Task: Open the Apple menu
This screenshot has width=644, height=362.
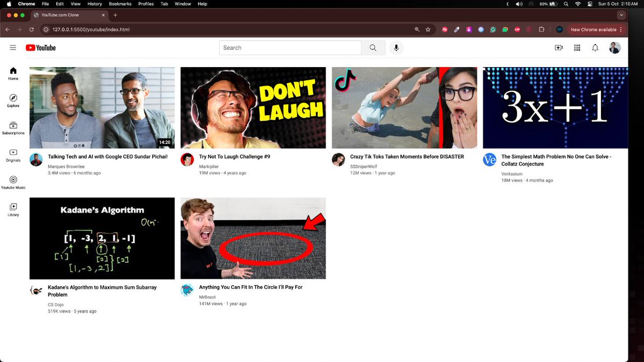Action: [9, 4]
